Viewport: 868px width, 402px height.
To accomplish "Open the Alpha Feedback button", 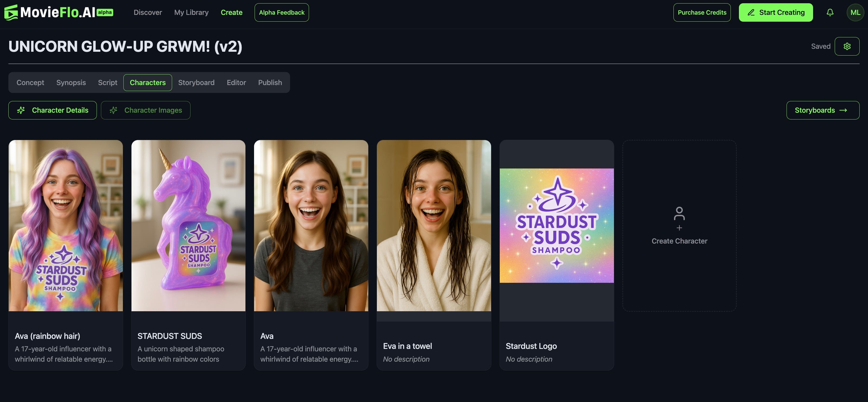I will [281, 12].
